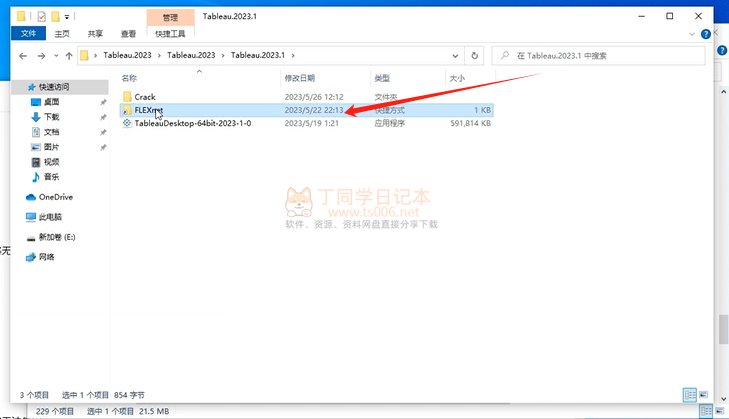The height and width of the screenshot is (419, 729).
Task: Click quick access toolbar properties icon
Action: pos(41,17)
